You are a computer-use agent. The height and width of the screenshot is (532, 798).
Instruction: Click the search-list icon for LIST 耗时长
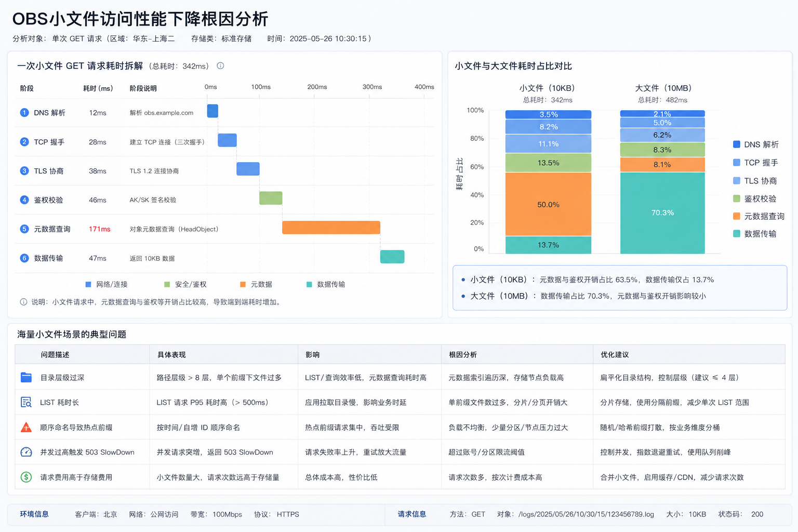tap(26, 402)
